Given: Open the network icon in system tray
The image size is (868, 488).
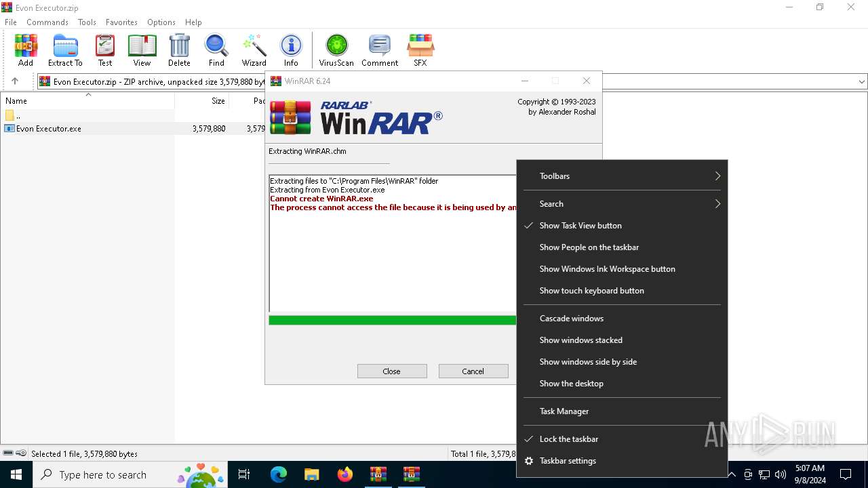Looking at the screenshot, I should point(764,474).
